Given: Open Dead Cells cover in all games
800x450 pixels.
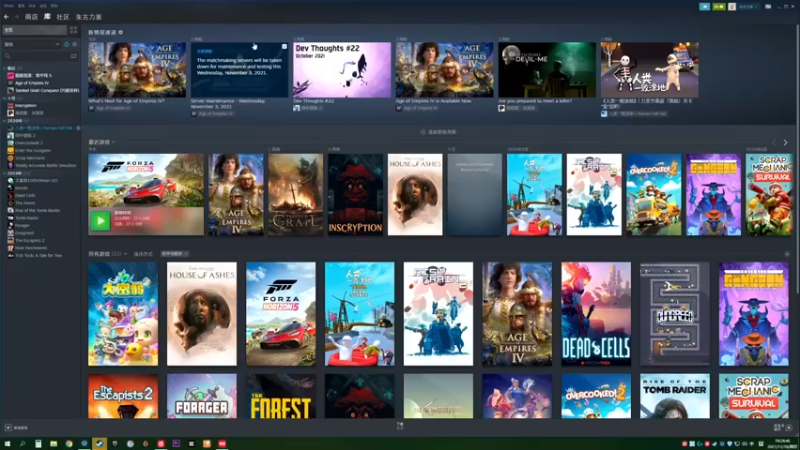Looking at the screenshot, I should (596, 314).
